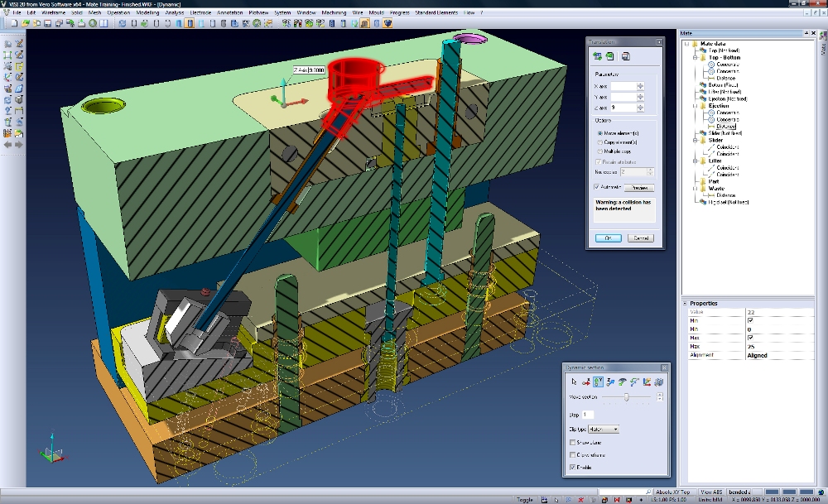Screen dimensions: 828x504
Task: Check the Clip wireframe checkbox
Action: coord(572,454)
